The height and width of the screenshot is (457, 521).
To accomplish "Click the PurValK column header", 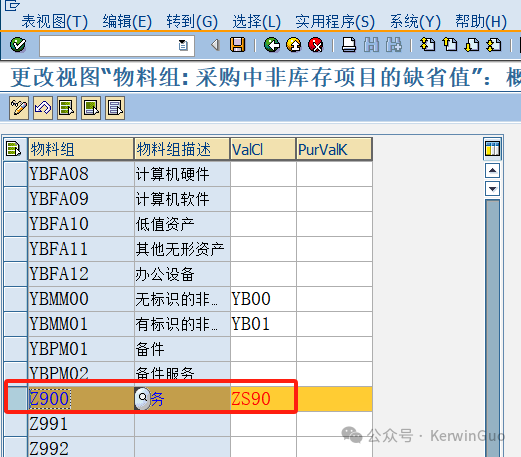I will (x=334, y=149).
